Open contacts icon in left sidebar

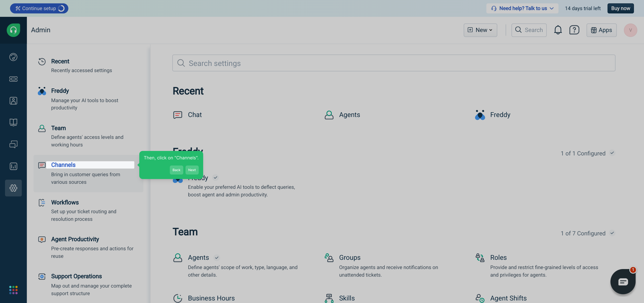13,101
